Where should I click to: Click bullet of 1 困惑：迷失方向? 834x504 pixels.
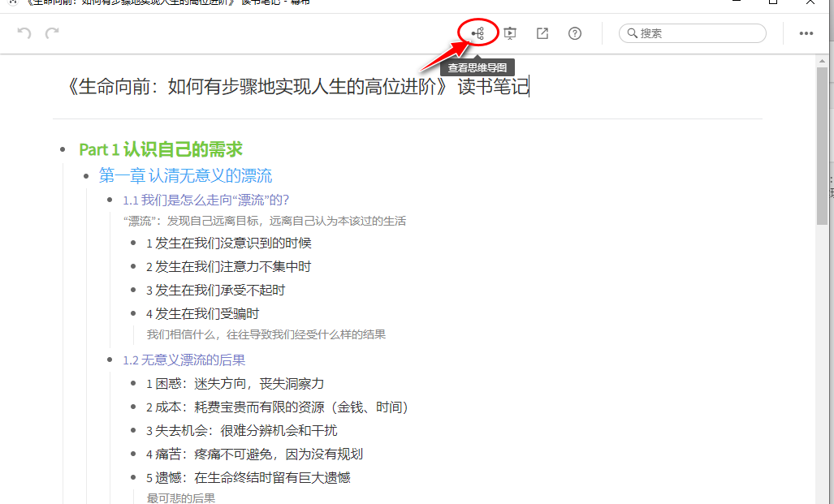point(133,383)
